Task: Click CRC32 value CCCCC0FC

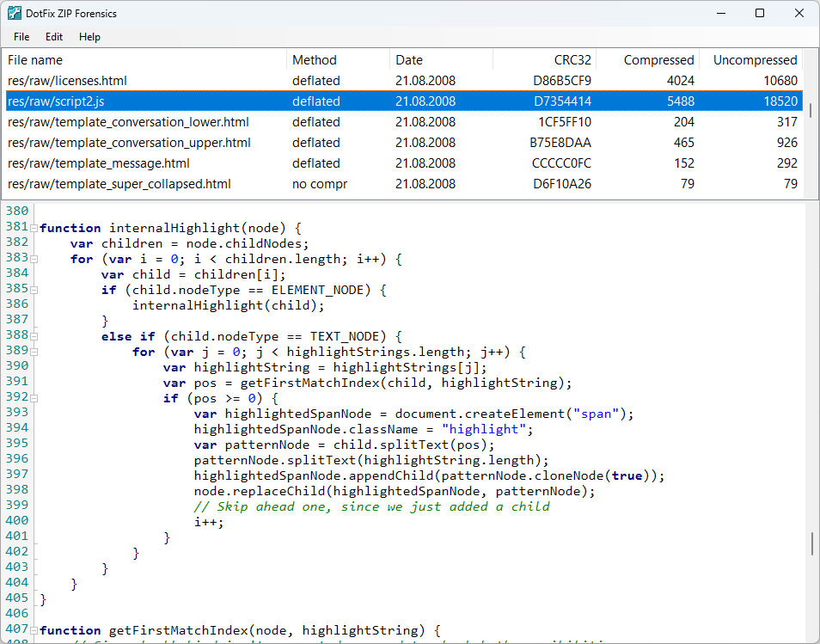Action: coord(561,163)
